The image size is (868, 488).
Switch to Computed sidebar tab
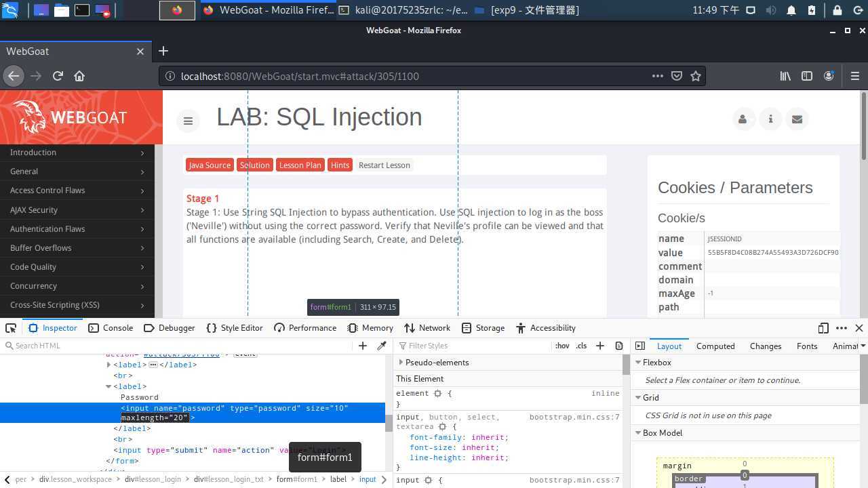pyautogui.click(x=715, y=346)
